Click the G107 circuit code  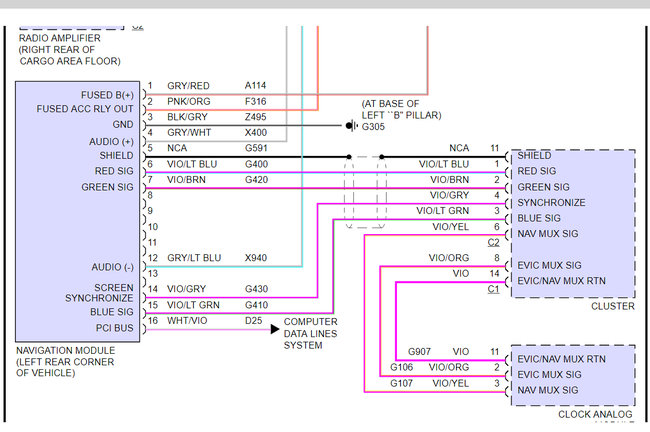402,383
